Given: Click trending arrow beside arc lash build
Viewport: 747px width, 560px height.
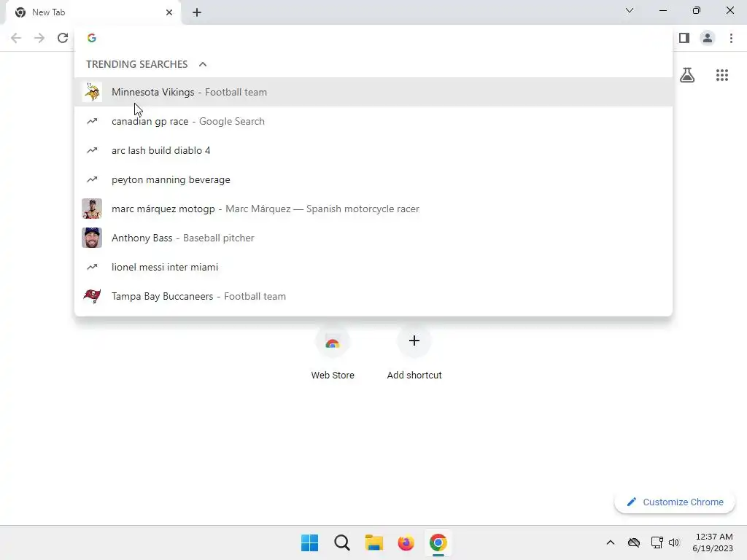Looking at the screenshot, I should [x=92, y=150].
